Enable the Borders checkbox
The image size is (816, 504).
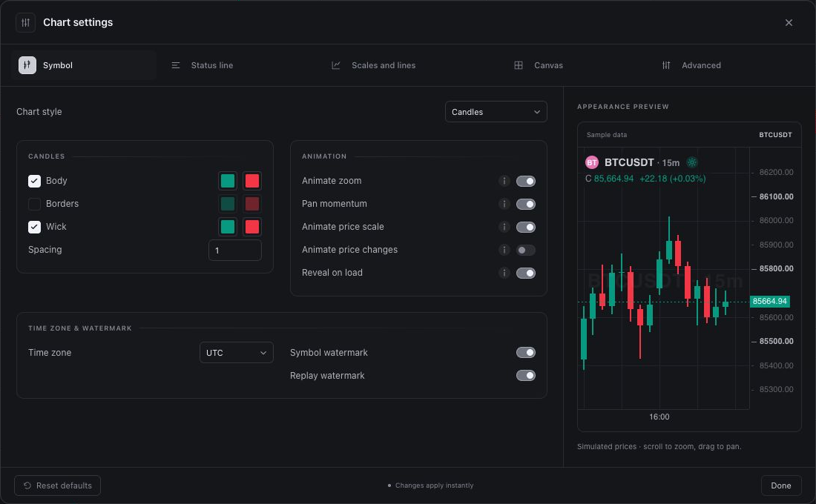pos(34,204)
